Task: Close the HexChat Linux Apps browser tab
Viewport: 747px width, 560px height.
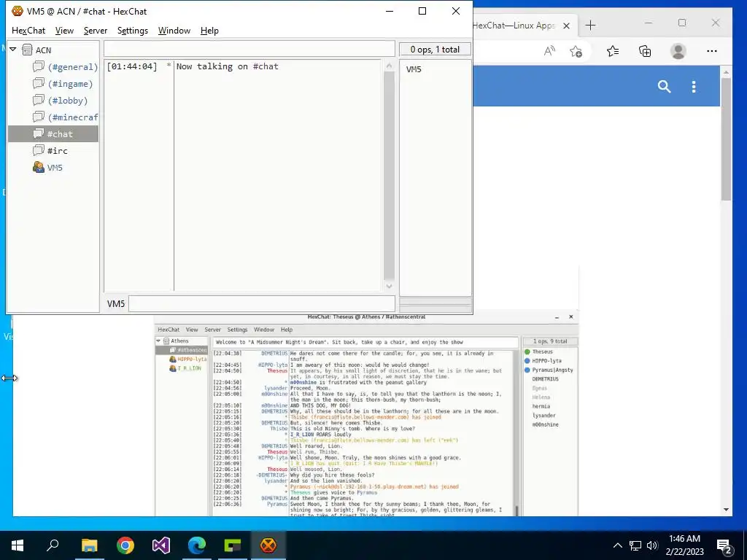Action: [x=566, y=26]
